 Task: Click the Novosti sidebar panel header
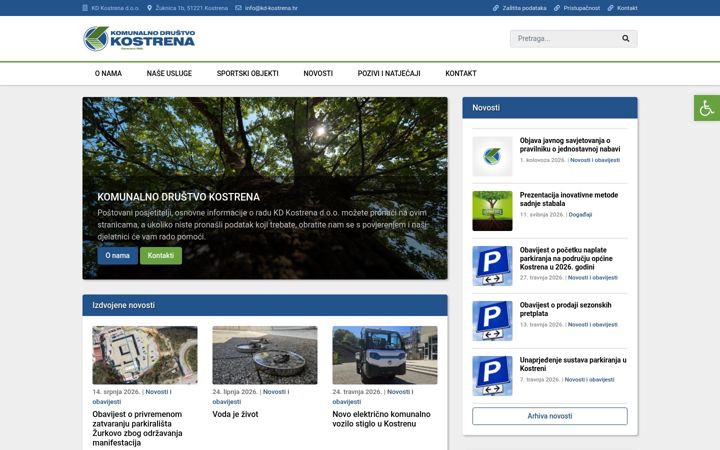coord(550,108)
